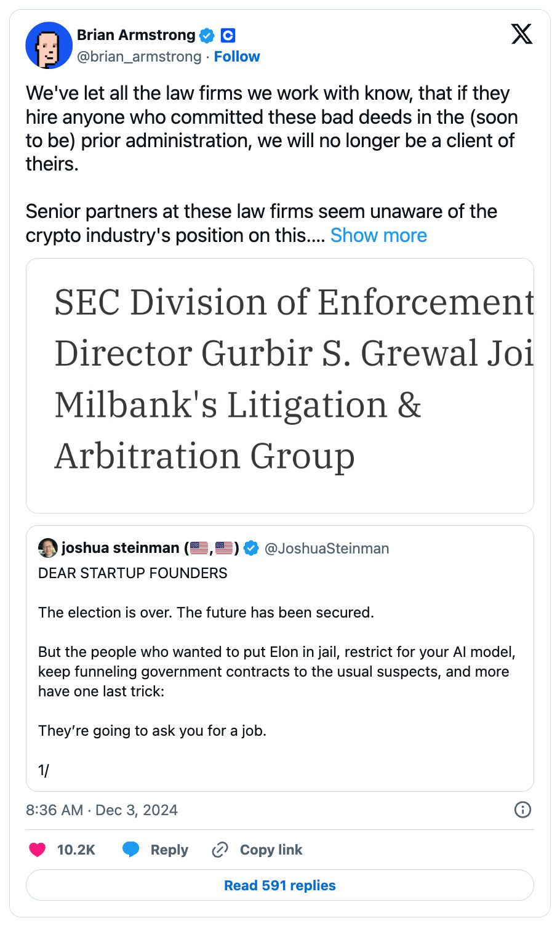Follow Brian Armstrong
560x926 pixels.
[237, 57]
